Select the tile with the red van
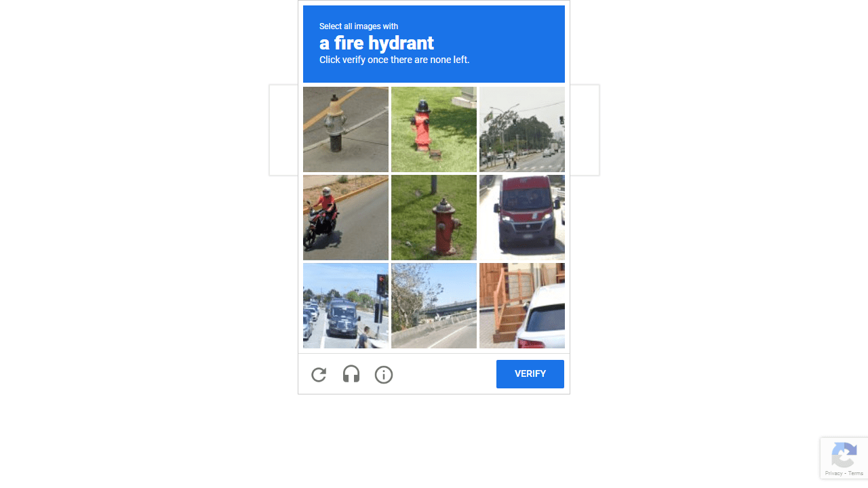The width and height of the screenshot is (868, 488). point(522,218)
